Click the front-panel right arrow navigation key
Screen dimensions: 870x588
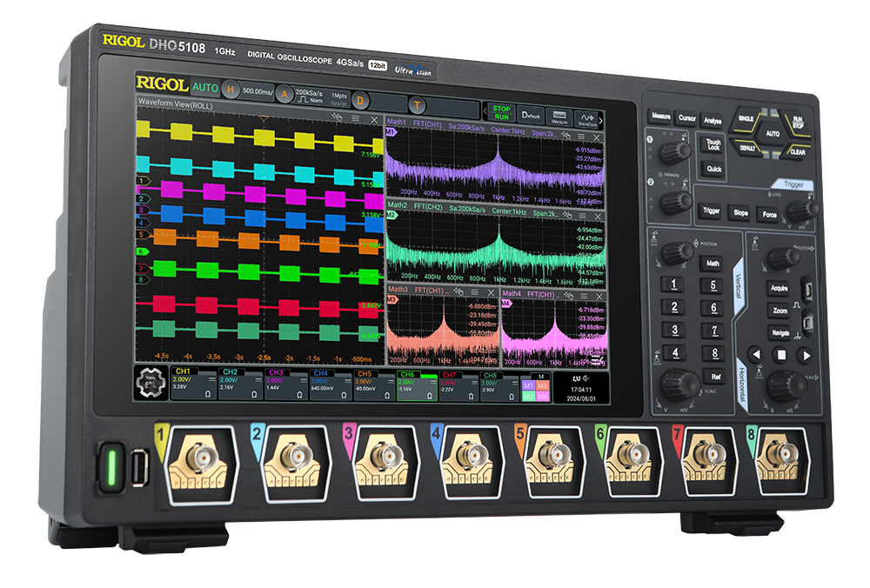[806, 356]
